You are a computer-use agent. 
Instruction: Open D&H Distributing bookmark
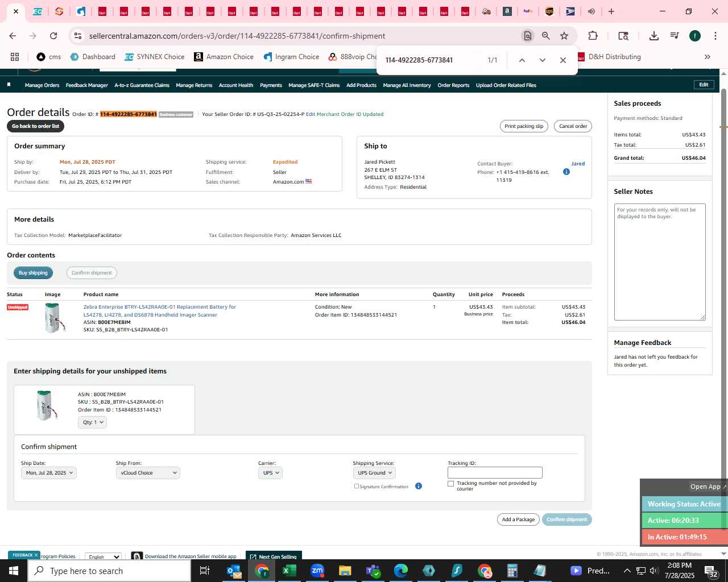pos(609,57)
